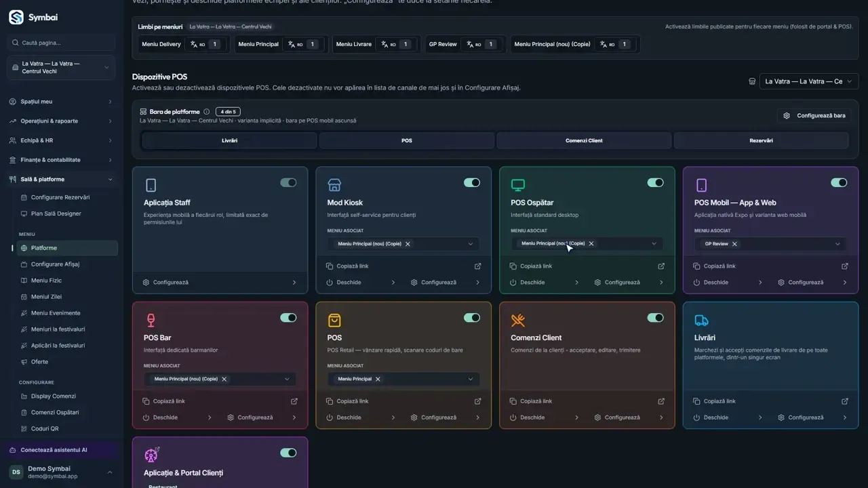Click translate icon on GP Review chip
The image size is (868, 488).
point(471,44)
